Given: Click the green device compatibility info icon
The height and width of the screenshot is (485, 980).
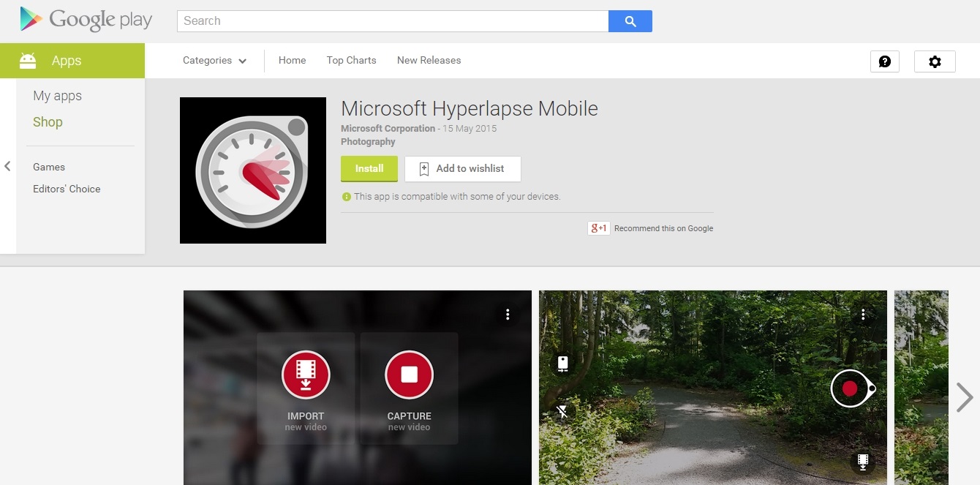Looking at the screenshot, I should click(x=345, y=196).
